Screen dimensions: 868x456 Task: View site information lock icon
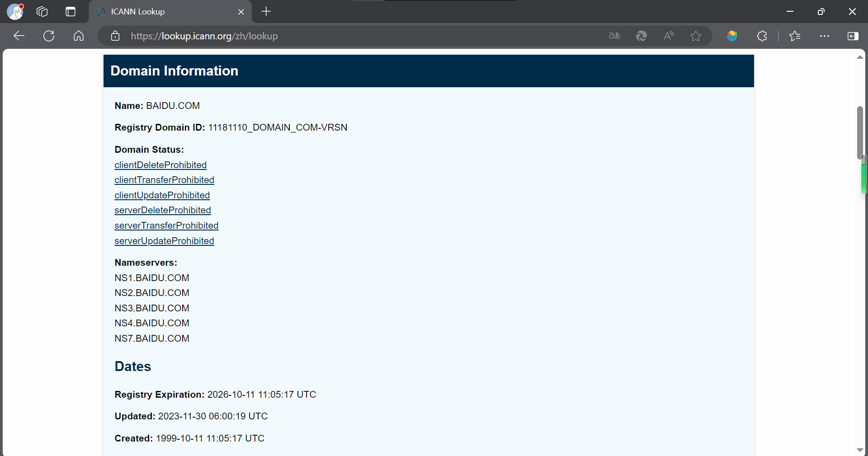[x=115, y=36]
